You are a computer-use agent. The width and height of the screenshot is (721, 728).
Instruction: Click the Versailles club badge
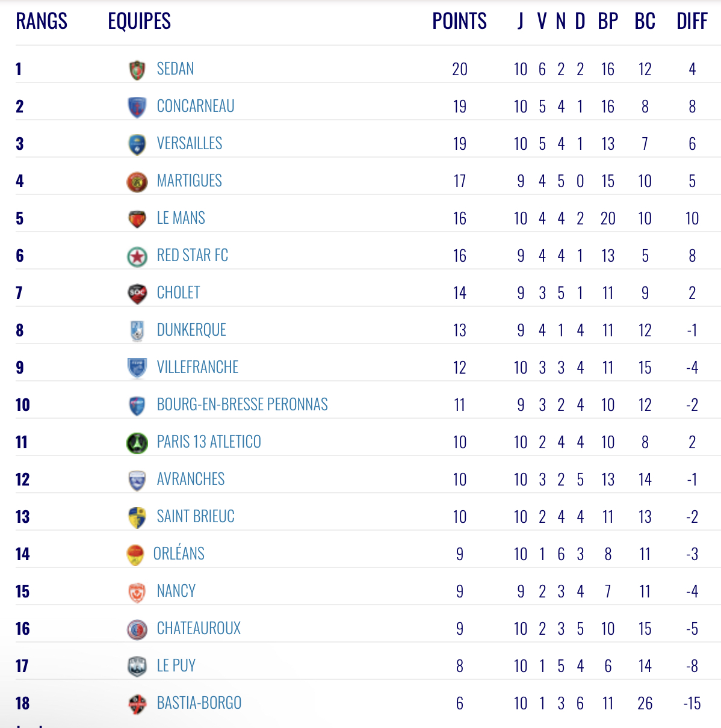[x=137, y=144]
